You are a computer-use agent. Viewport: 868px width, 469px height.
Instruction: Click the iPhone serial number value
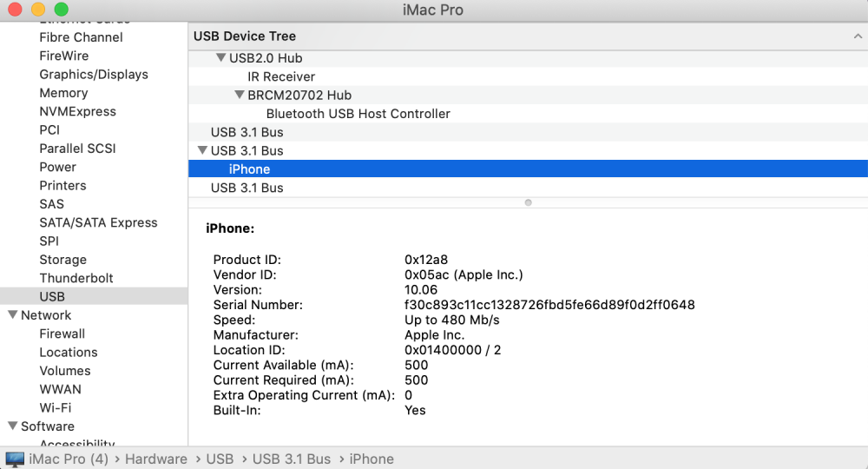(549, 305)
